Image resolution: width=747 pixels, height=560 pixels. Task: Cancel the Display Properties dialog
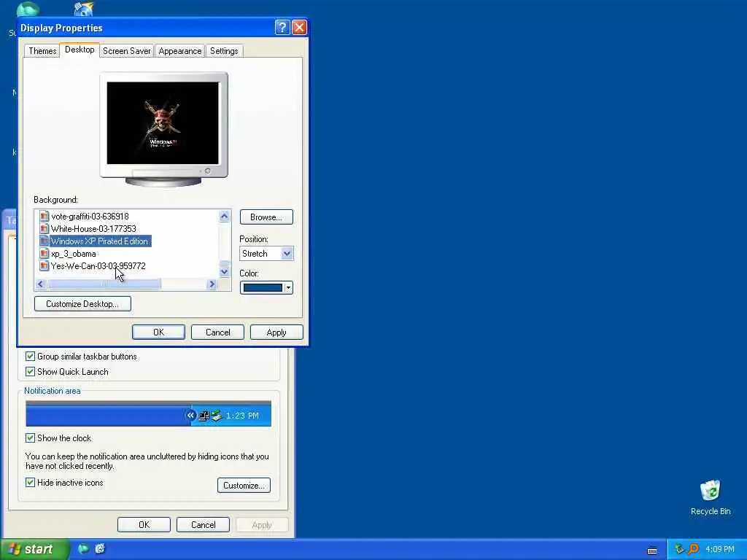tap(217, 332)
